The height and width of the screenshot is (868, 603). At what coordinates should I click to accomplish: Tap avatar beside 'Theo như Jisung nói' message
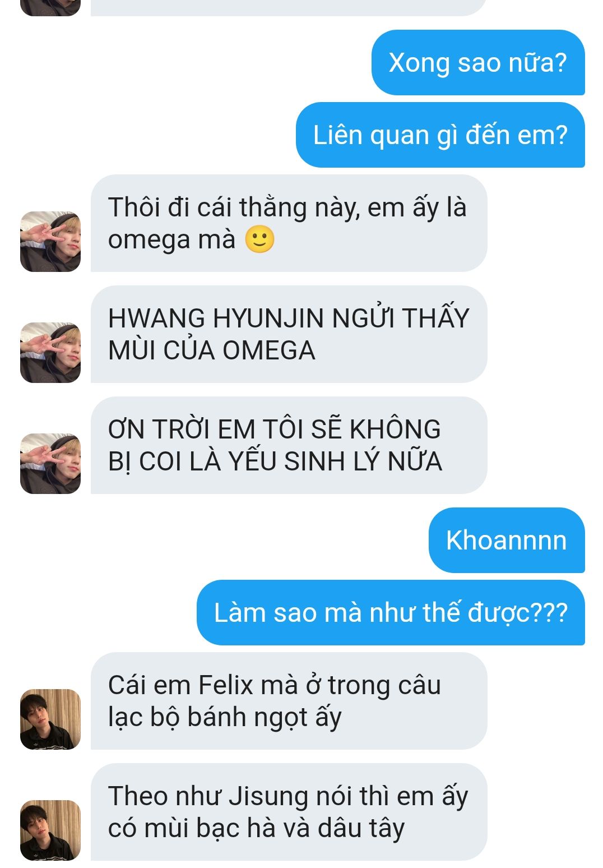[50, 830]
